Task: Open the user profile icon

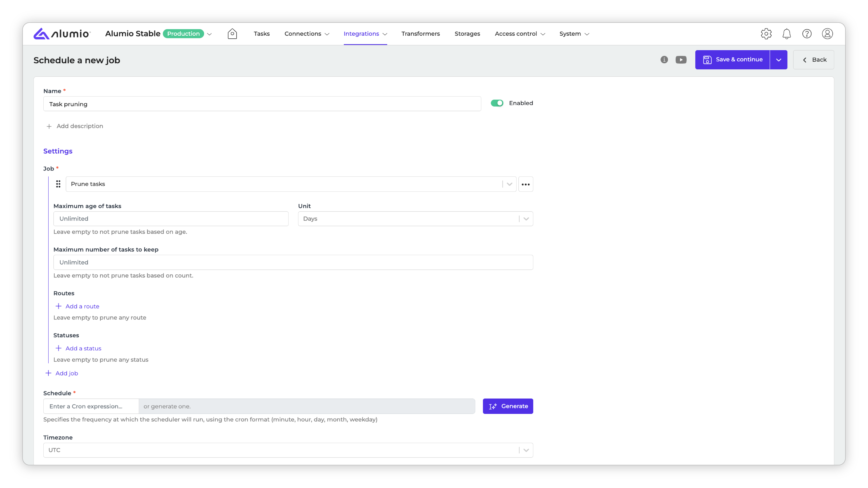Action: (827, 34)
